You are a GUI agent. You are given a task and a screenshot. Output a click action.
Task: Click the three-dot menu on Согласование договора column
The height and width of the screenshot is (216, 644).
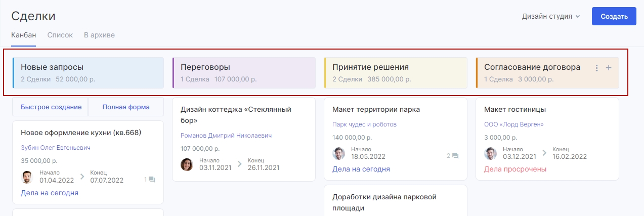[597, 68]
